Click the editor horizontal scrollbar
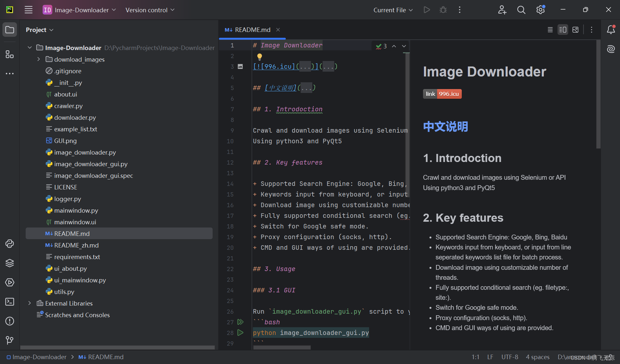The width and height of the screenshot is (620, 364). tap(282, 348)
